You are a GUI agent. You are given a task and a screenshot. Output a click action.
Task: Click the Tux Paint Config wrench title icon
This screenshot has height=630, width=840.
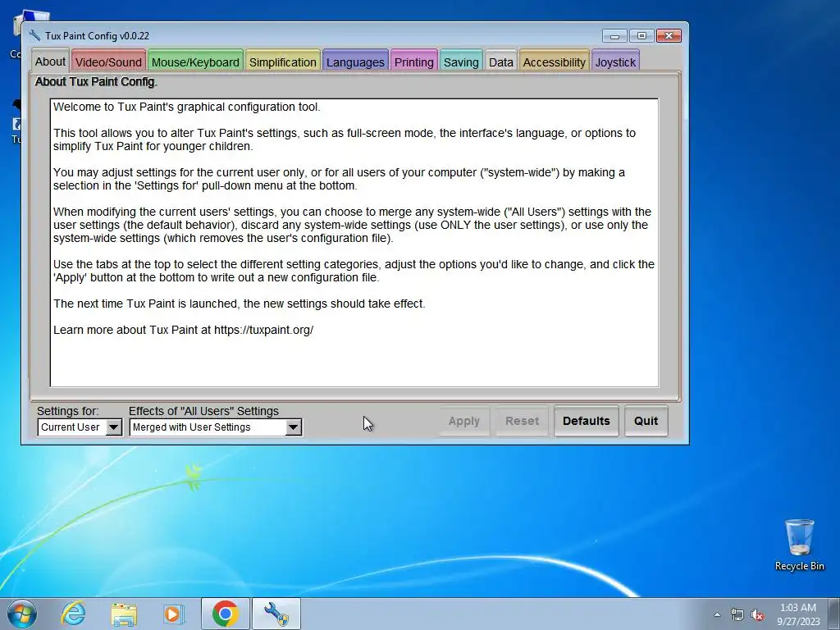coord(34,36)
